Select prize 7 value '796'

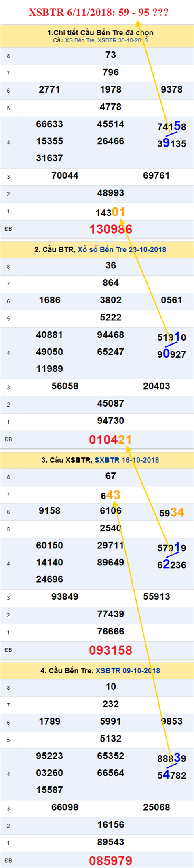coord(110,72)
